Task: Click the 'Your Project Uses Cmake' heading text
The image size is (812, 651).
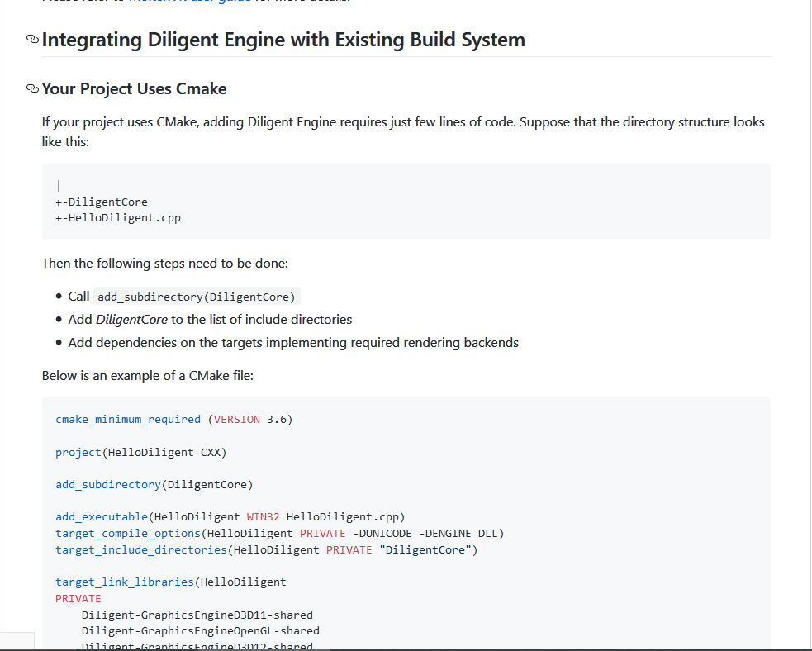Action: pos(134,88)
